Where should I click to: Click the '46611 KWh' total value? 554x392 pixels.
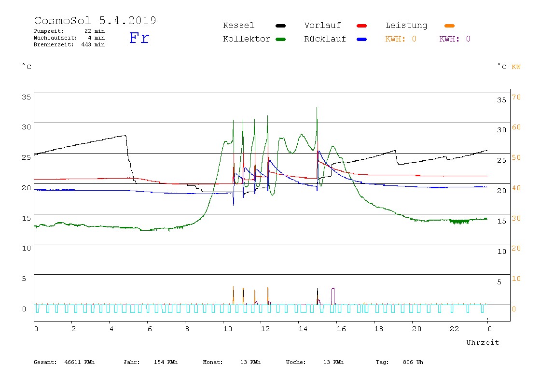pyautogui.click(x=80, y=362)
